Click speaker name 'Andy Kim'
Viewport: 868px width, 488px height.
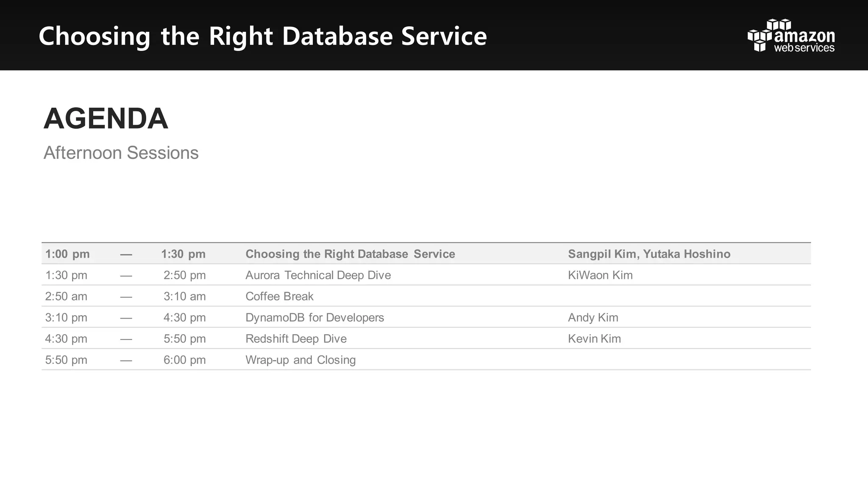tap(593, 318)
